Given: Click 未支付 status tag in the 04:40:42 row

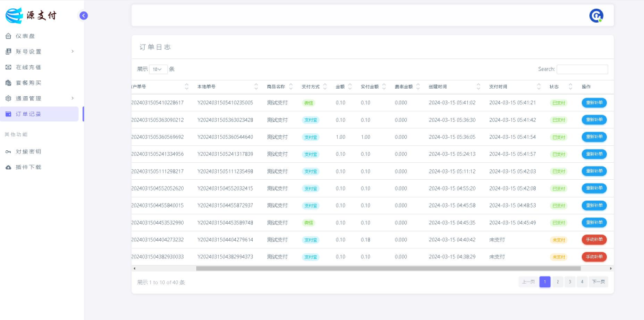Looking at the screenshot, I should (x=558, y=240).
